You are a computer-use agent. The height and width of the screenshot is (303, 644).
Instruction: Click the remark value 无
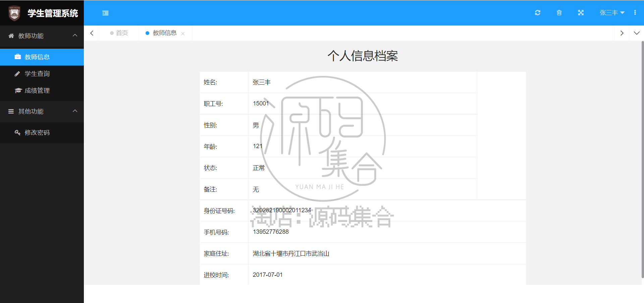coord(256,189)
